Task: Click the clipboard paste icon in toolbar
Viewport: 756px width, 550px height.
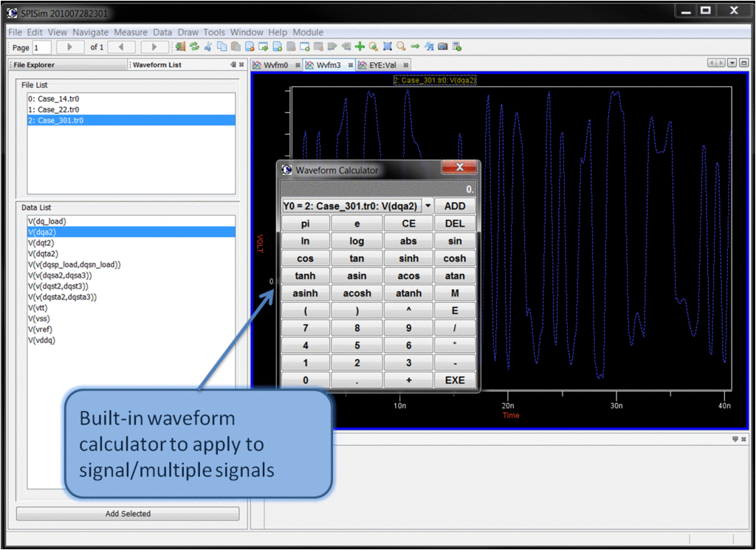Action: [x=235, y=47]
